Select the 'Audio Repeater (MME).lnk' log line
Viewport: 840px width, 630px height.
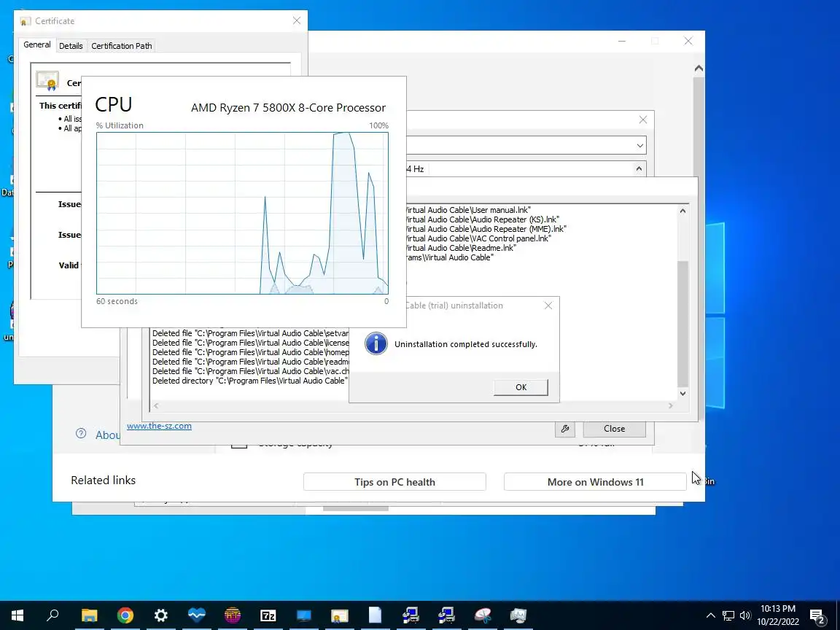point(486,229)
